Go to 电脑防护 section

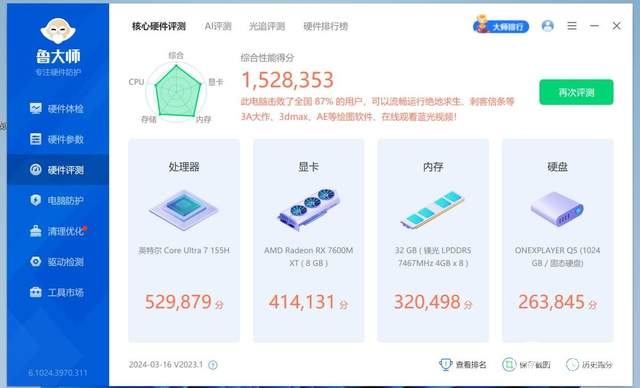click(57, 200)
